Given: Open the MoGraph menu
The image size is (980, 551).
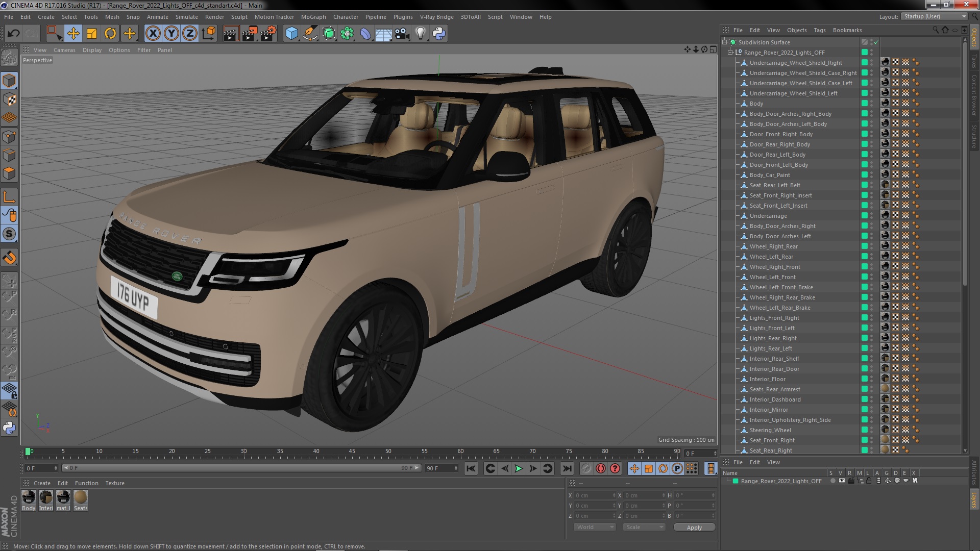Looking at the screenshot, I should coord(313,17).
